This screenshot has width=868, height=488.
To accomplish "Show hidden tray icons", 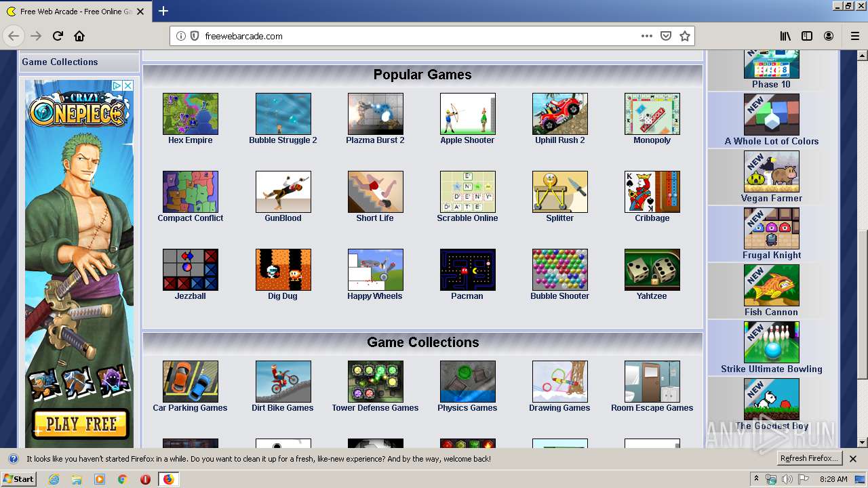I will tap(756, 479).
